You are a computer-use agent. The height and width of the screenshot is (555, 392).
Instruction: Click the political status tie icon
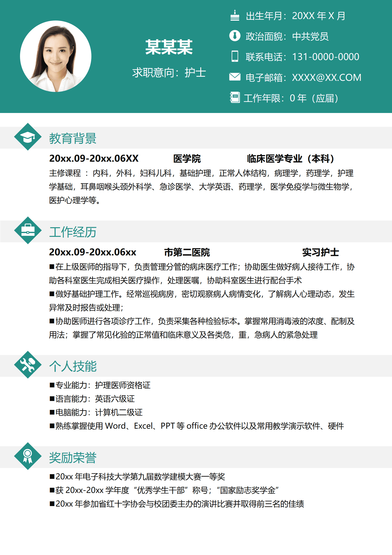[x=235, y=36]
